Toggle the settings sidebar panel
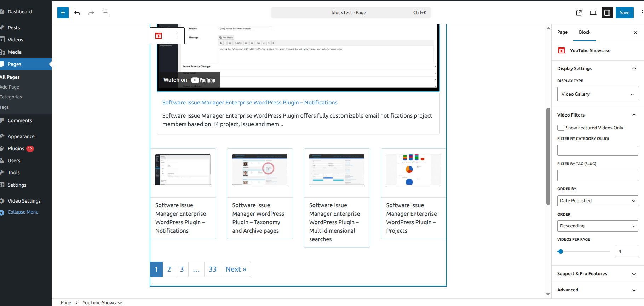This screenshot has height=306, width=644. click(x=607, y=13)
